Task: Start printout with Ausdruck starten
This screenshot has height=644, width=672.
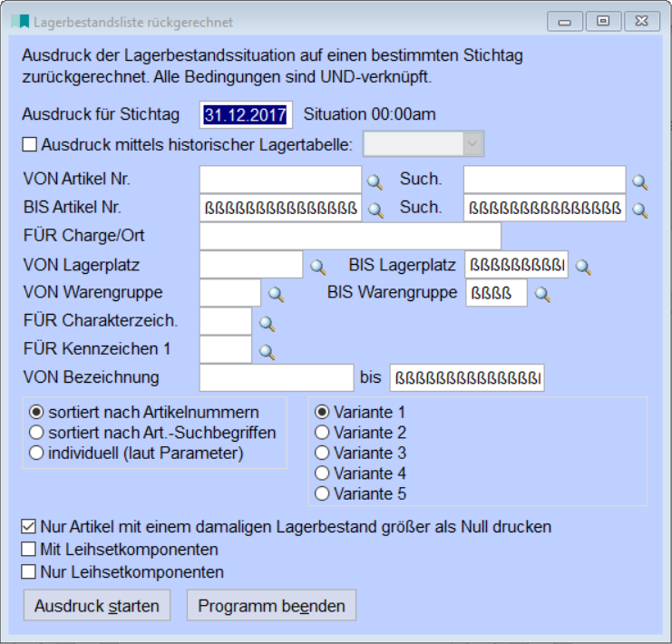Action: (x=97, y=605)
